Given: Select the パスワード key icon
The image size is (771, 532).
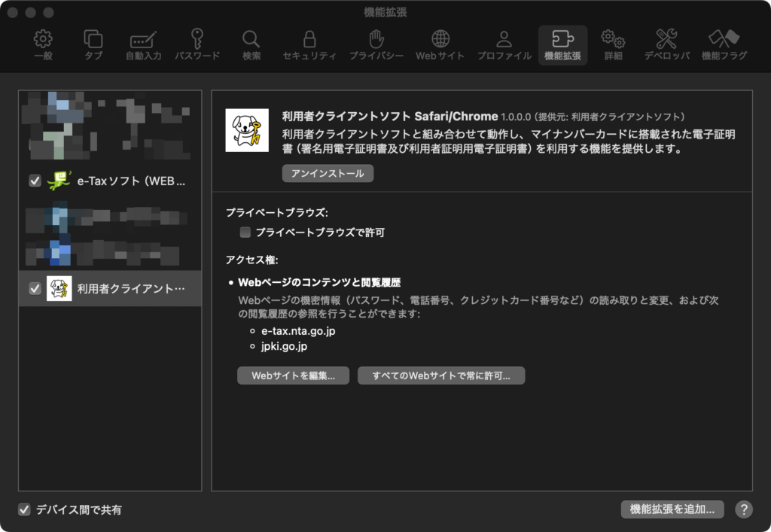Looking at the screenshot, I should 197,45.
